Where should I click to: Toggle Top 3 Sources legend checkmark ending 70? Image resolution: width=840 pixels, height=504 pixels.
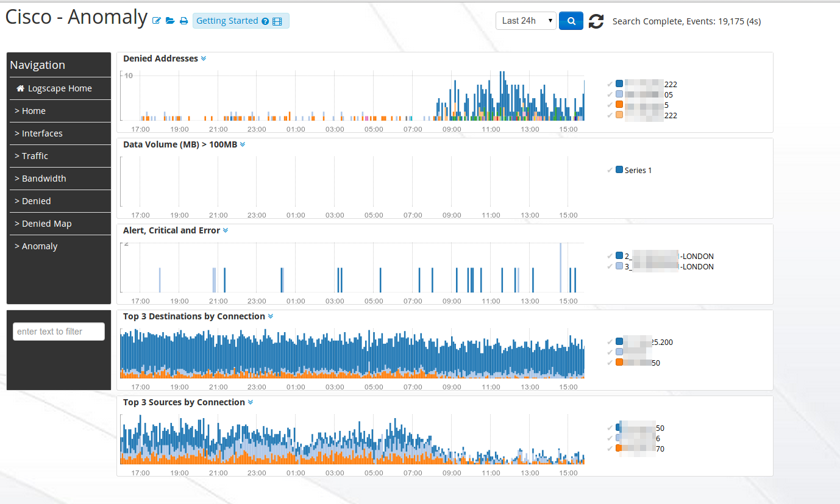610,449
